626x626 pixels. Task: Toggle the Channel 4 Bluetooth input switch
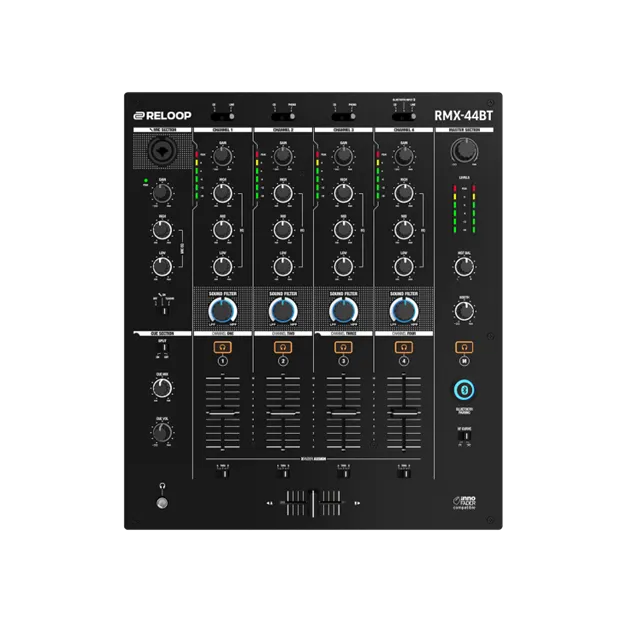404,117
